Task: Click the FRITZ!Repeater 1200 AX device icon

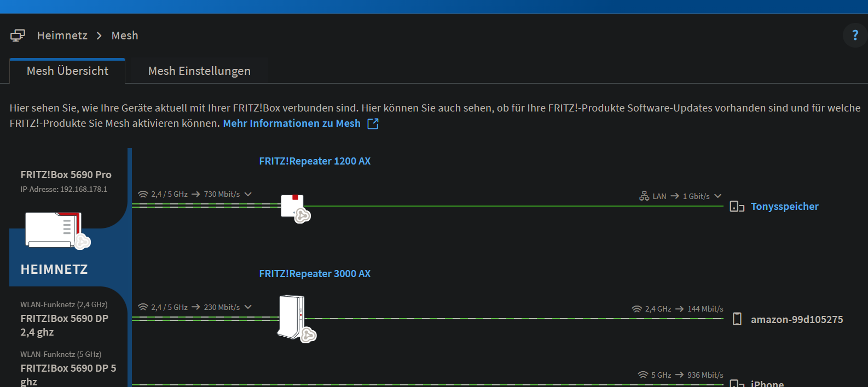Action: [x=296, y=208]
